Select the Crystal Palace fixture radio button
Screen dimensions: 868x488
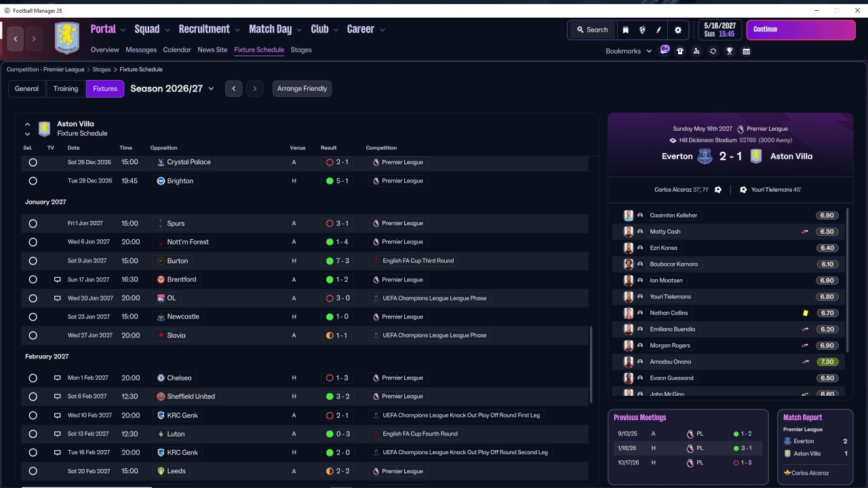(x=33, y=163)
